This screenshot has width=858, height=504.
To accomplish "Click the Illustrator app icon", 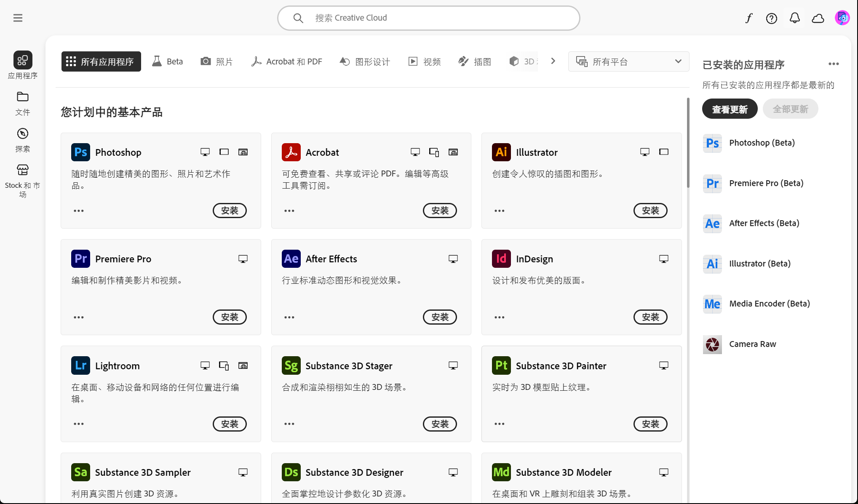I will tap(500, 152).
